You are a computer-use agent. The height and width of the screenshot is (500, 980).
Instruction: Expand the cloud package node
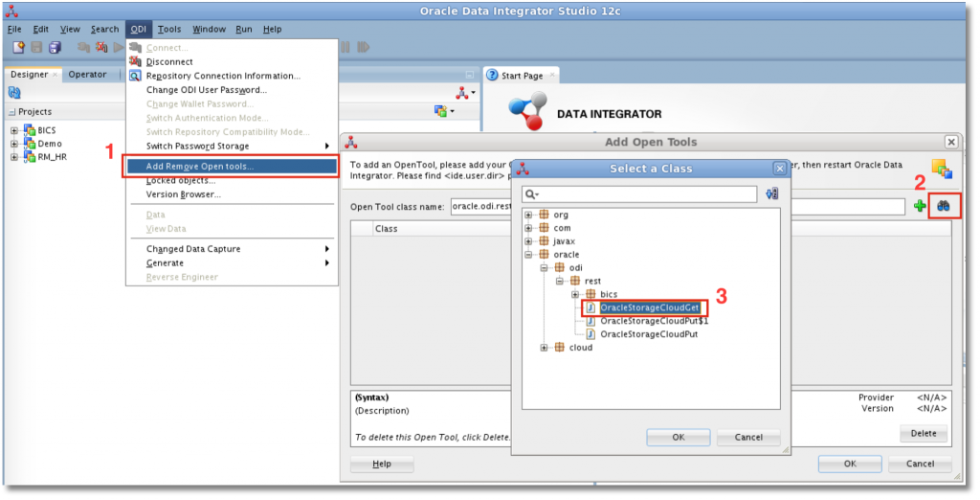[544, 348]
